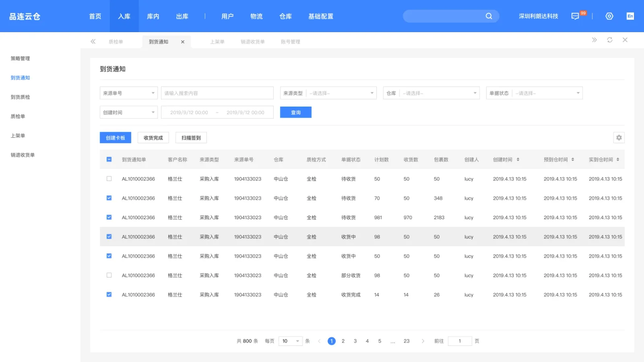Open 首页 in top navigation
This screenshot has width=644, height=362.
click(x=95, y=16)
